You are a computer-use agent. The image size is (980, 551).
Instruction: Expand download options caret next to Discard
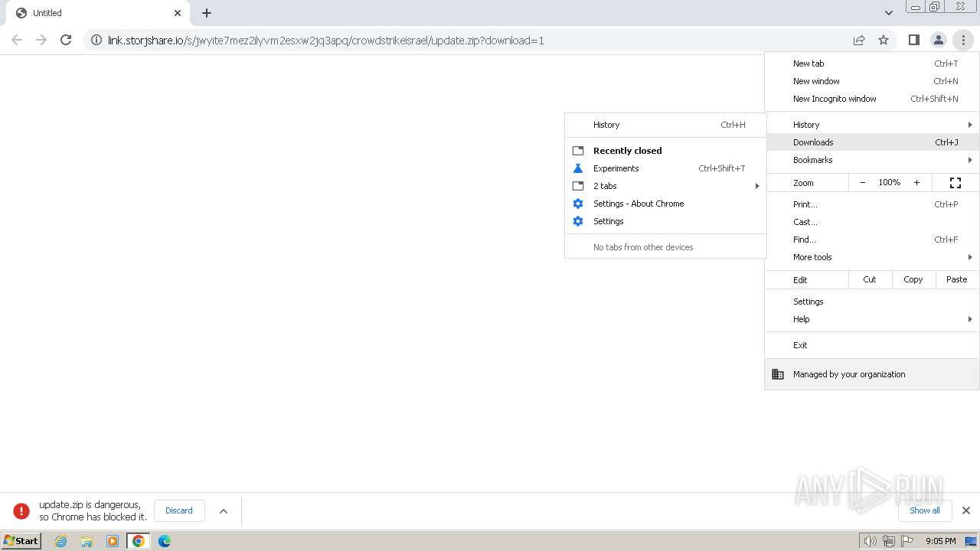coord(224,511)
